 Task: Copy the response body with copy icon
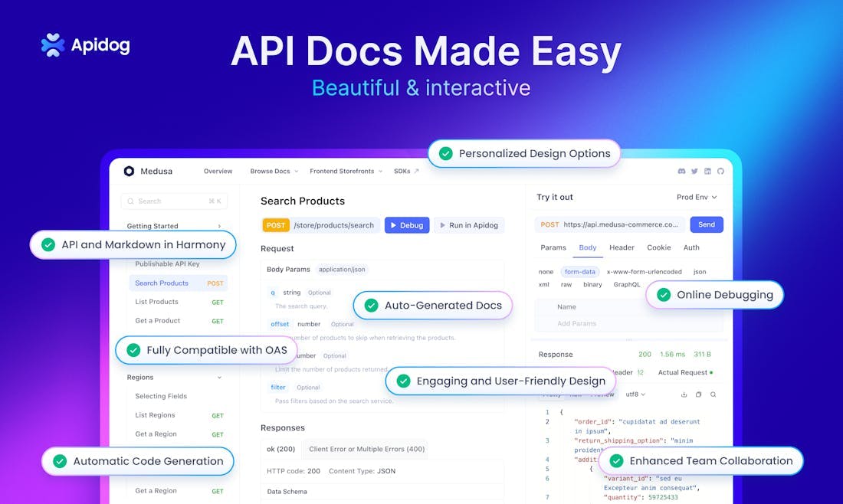point(698,394)
